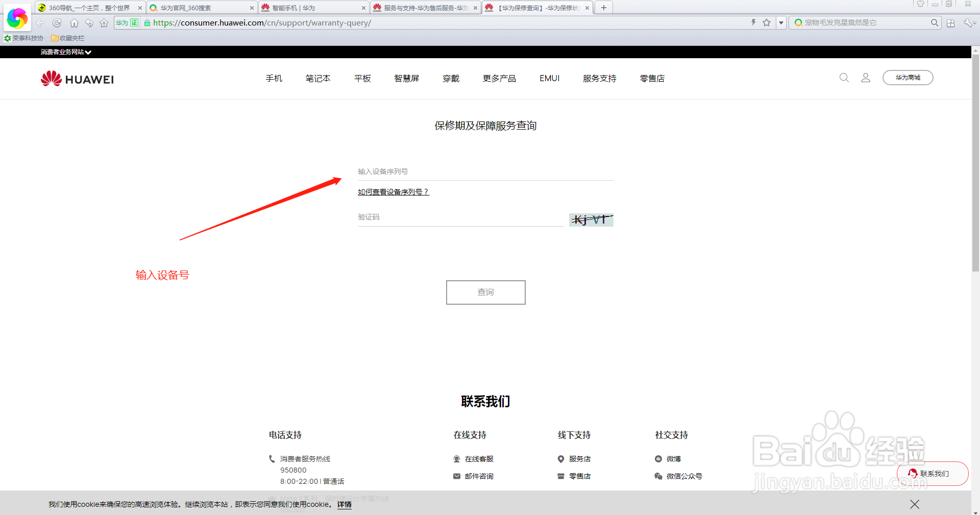Open the user account icon in navbar
Image resolution: width=980 pixels, height=515 pixels.
tap(865, 78)
